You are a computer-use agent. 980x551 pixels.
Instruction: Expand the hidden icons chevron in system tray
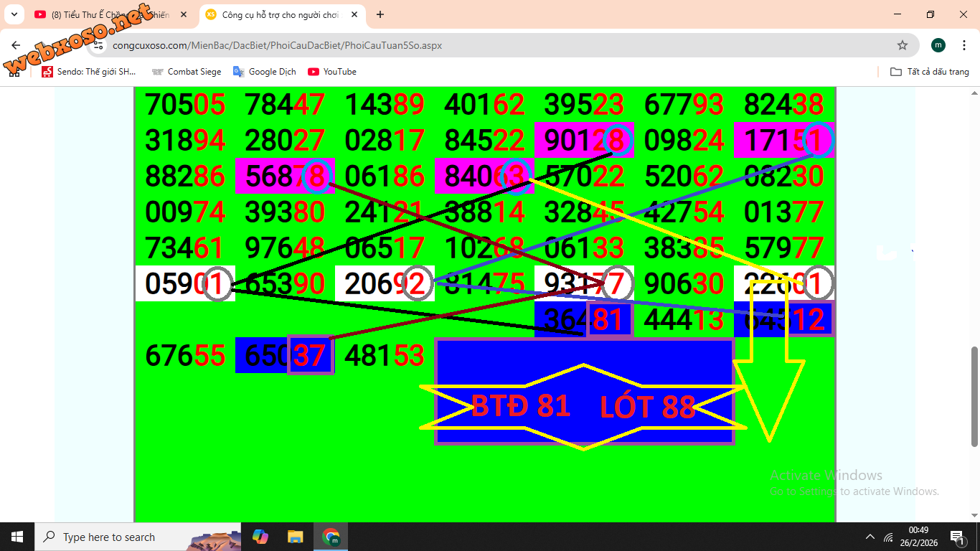point(870,537)
